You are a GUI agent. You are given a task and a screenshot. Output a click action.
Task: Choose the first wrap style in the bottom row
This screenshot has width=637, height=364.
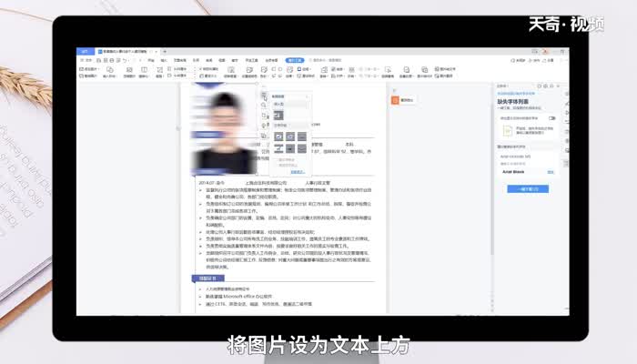tap(278, 148)
